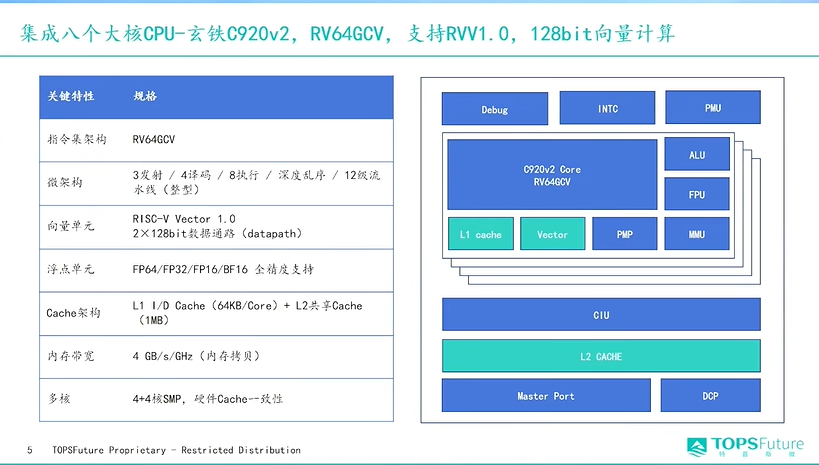819x465 pixels.
Task: Click the Master Port block
Action: (x=546, y=396)
